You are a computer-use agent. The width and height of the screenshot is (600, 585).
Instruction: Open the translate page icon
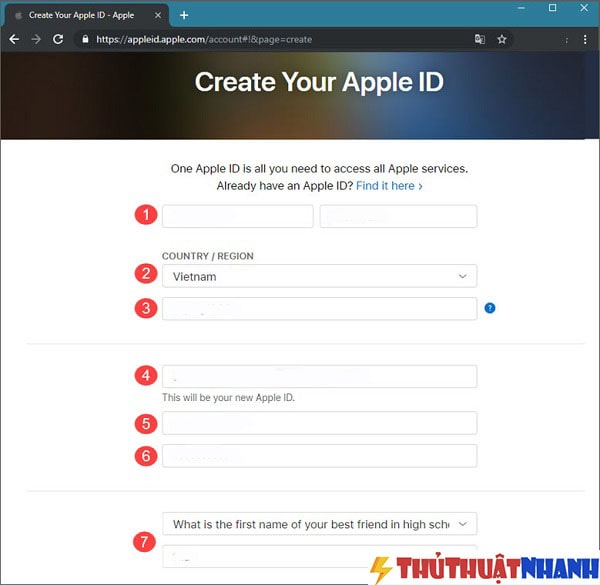(x=479, y=39)
